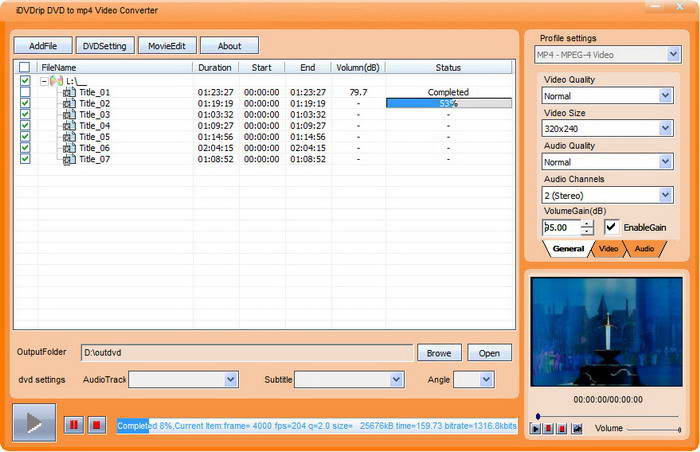700x452 pixels.
Task: Open the Subtitle dropdown
Action: point(396,380)
